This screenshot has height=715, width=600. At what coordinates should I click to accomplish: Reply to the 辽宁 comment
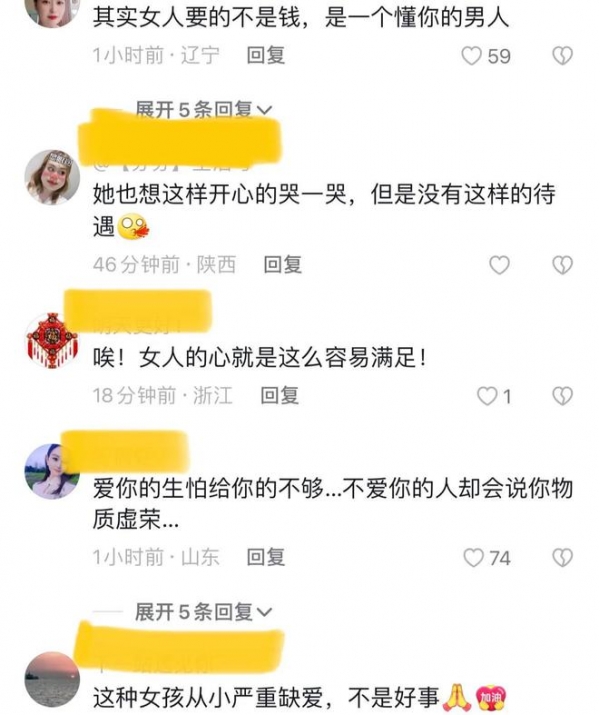click(266, 56)
